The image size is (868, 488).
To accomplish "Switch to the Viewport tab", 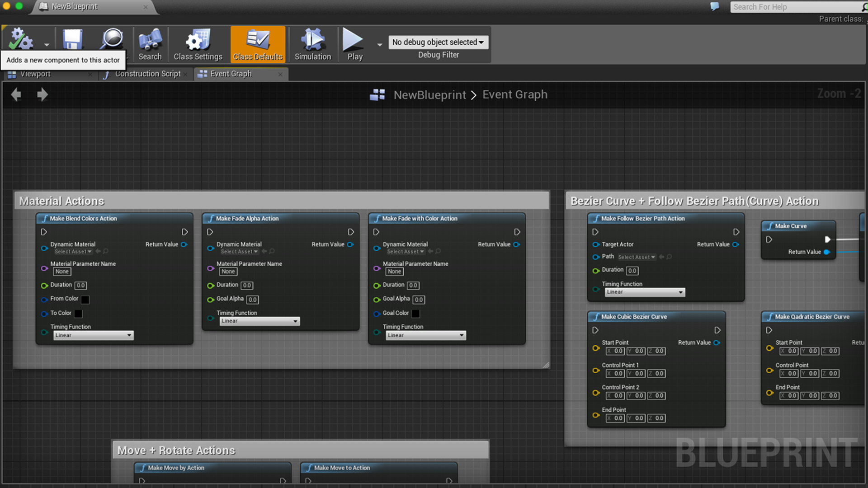I will [34, 73].
